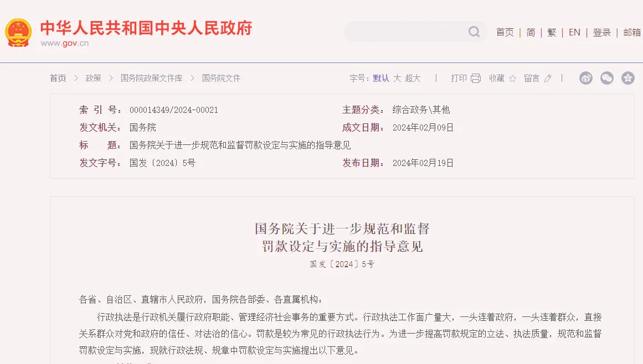The height and width of the screenshot is (364, 643).
Task: Click title row text in info table
Action: coord(240,145)
